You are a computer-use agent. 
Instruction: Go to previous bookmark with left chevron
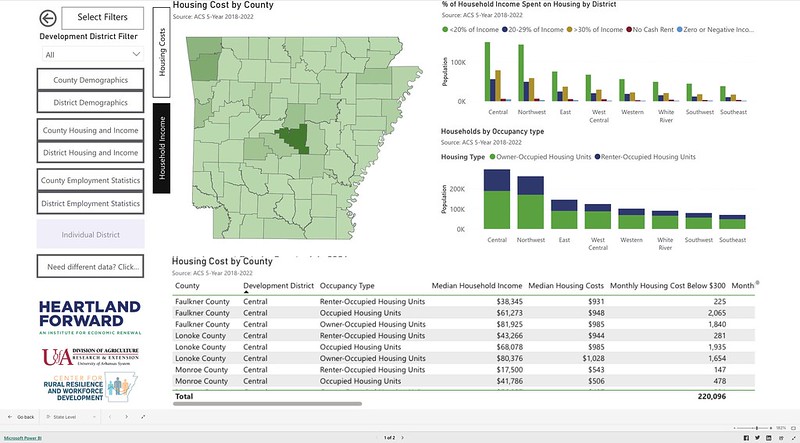tap(110, 417)
